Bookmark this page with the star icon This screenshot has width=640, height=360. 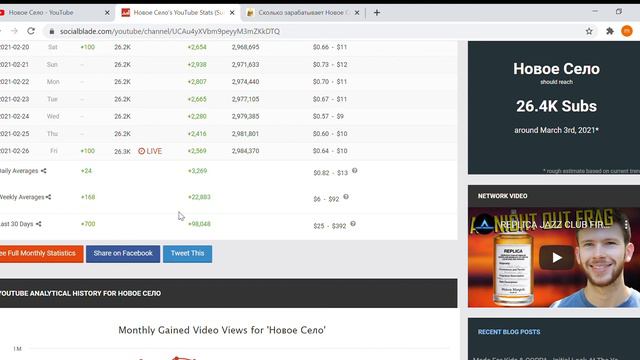pyautogui.click(x=589, y=31)
